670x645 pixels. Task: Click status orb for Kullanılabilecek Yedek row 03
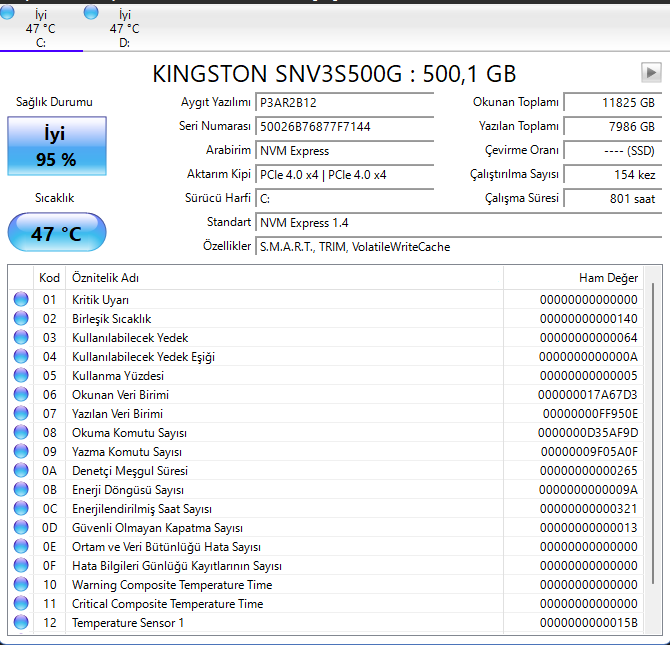tap(21, 337)
